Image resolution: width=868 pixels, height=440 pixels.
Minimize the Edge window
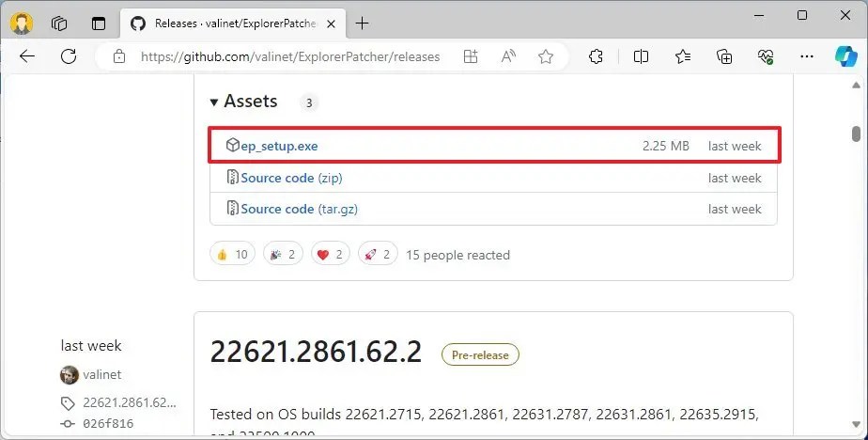pyautogui.click(x=759, y=16)
